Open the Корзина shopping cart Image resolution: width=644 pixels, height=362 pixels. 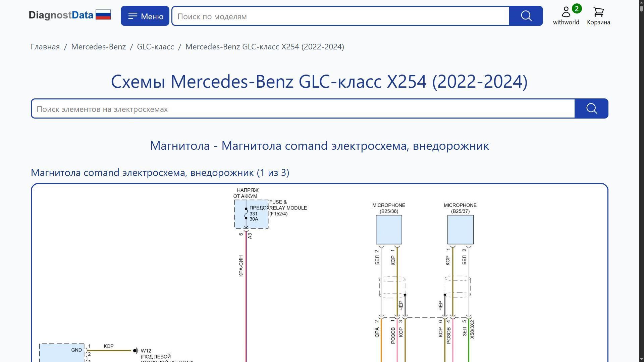point(598,16)
